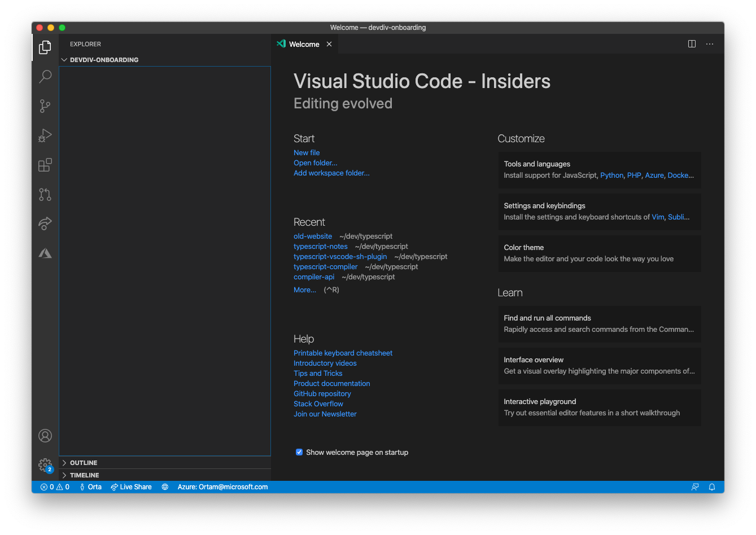Screen dimensions: 756x535
Task: Uncheck 'Show welcome page on startup'
Action: (299, 452)
